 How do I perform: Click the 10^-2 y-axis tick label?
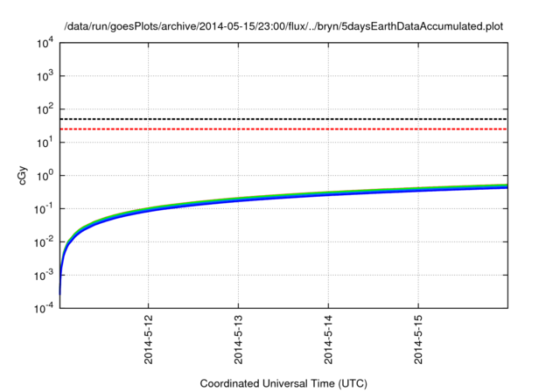click(44, 242)
